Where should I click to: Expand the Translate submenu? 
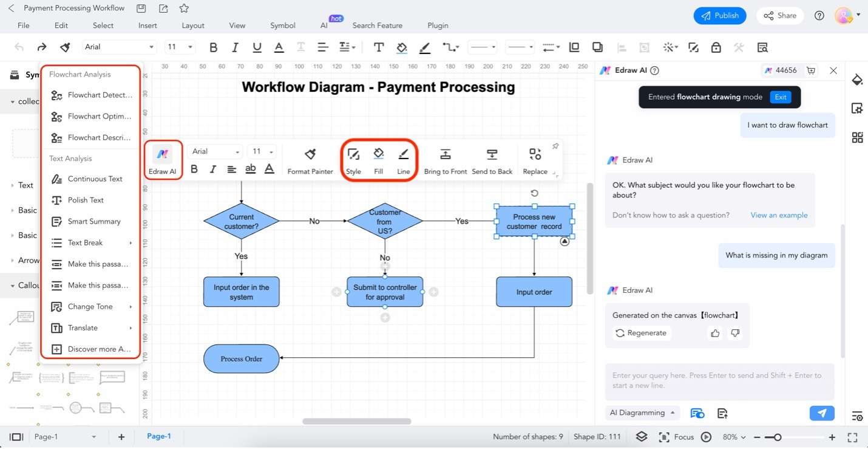tap(91, 327)
